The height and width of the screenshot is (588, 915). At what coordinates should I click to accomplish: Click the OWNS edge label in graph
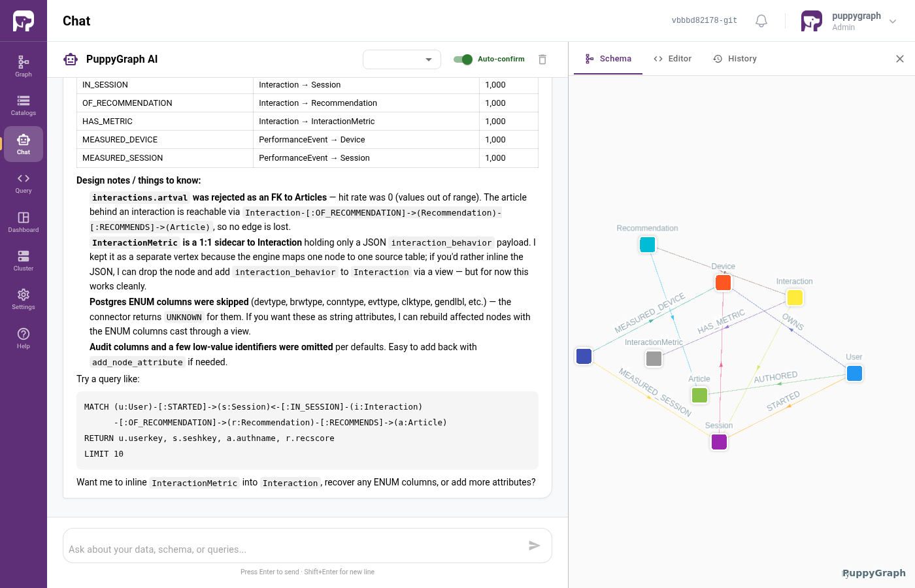793,322
